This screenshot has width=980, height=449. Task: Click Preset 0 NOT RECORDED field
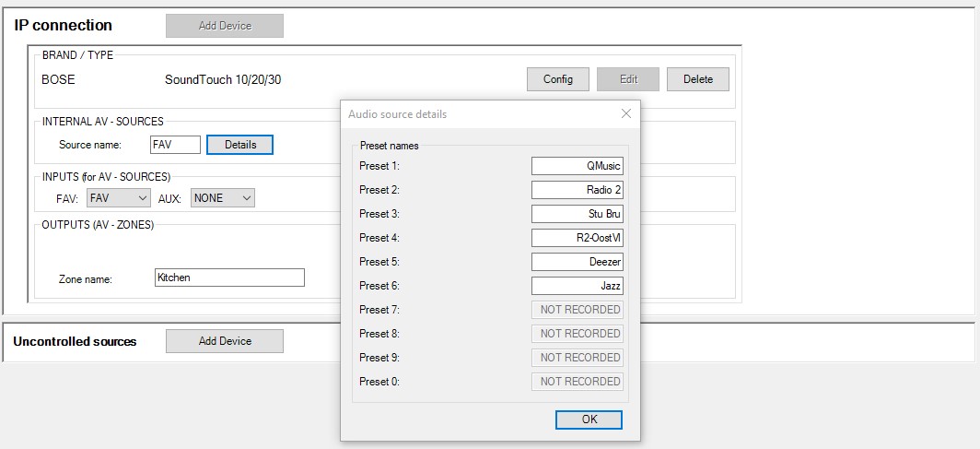point(577,382)
